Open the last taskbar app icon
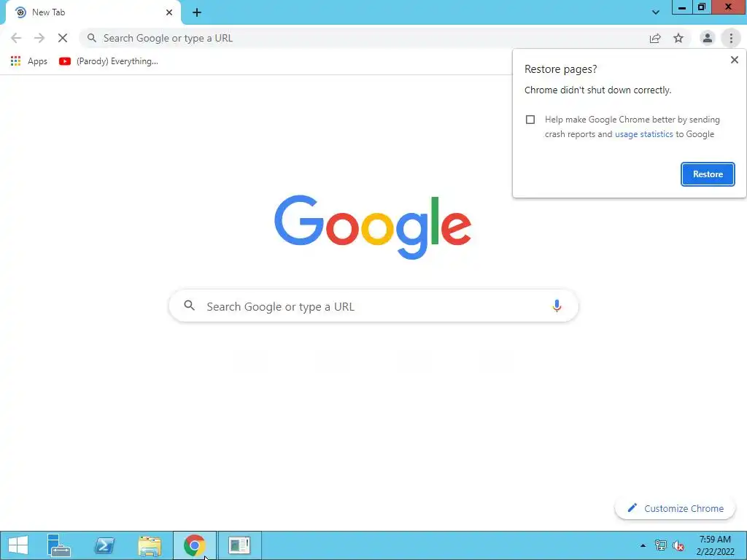 pyautogui.click(x=239, y=545)
